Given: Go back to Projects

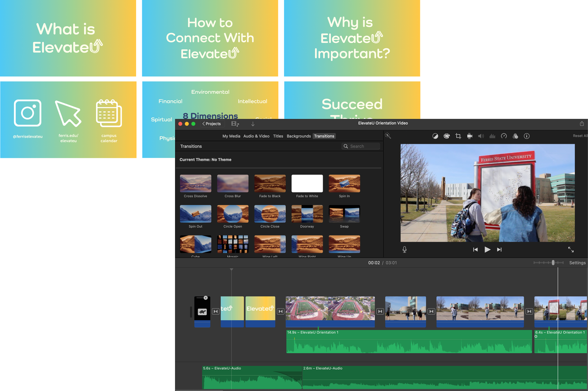Looking at the screenshot, I should point(212,124).
